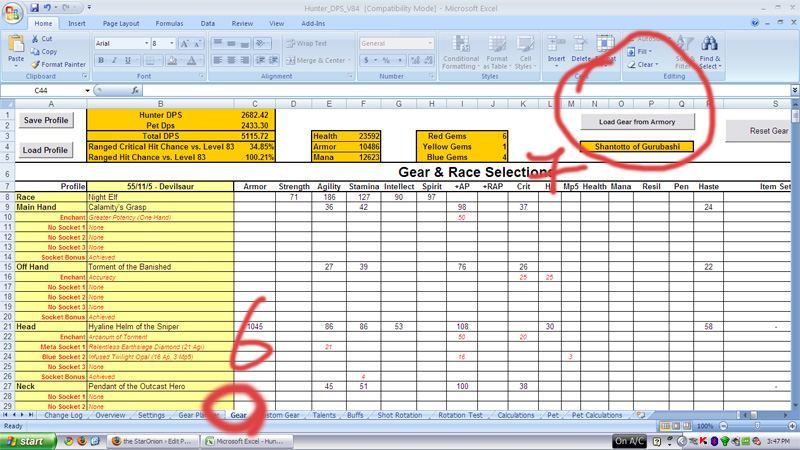
Task: Click the Insert Cells icon
Action: [556, 44]
